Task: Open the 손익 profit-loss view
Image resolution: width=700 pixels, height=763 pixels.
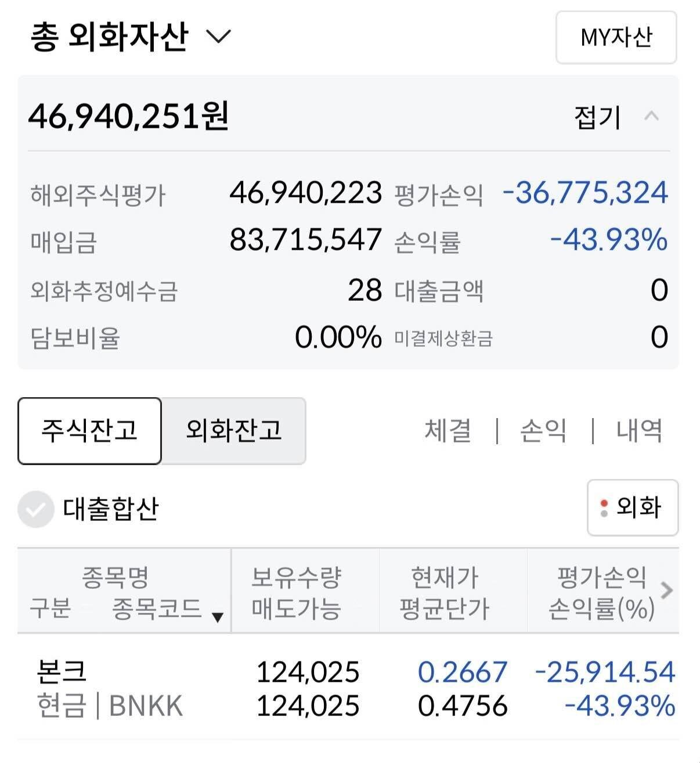Action: coord(542,430)
